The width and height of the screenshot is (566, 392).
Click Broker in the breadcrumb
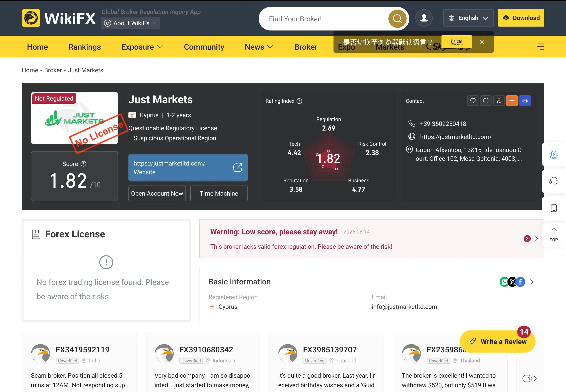click(53, 70)
